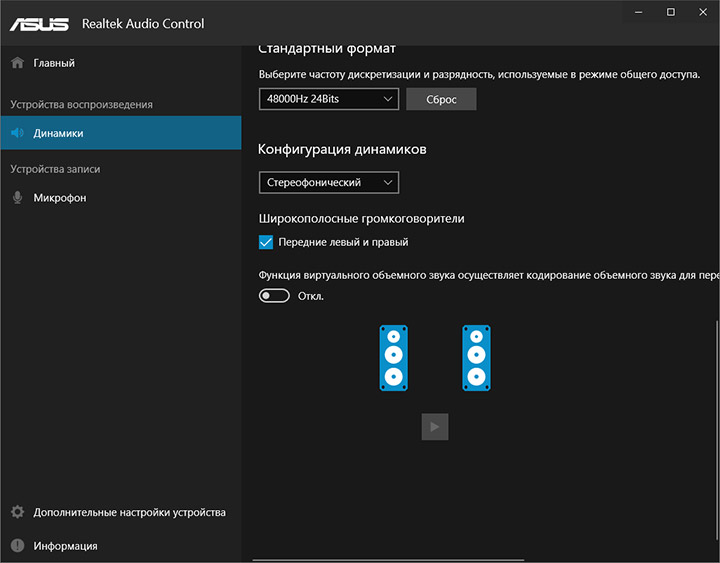
Task: Open the 48000Hz 24Bits format dropdown
Action: [x=329, y=99]
